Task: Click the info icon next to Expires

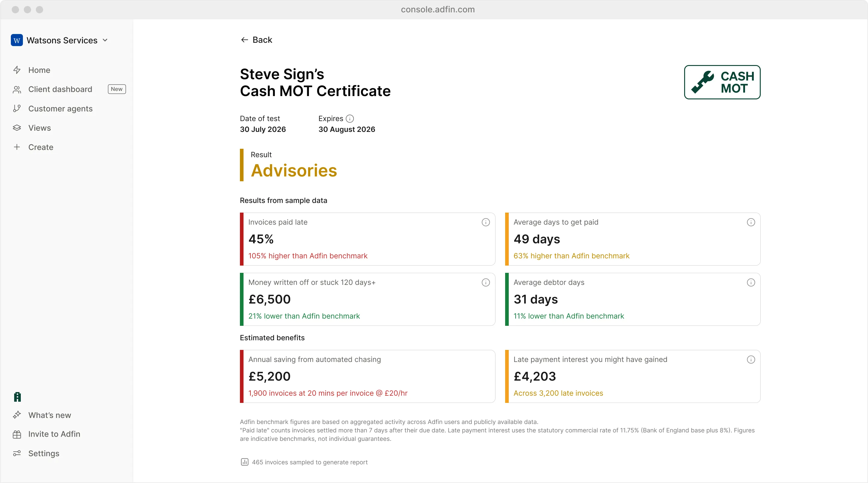Action: click(x=350, y=118)
